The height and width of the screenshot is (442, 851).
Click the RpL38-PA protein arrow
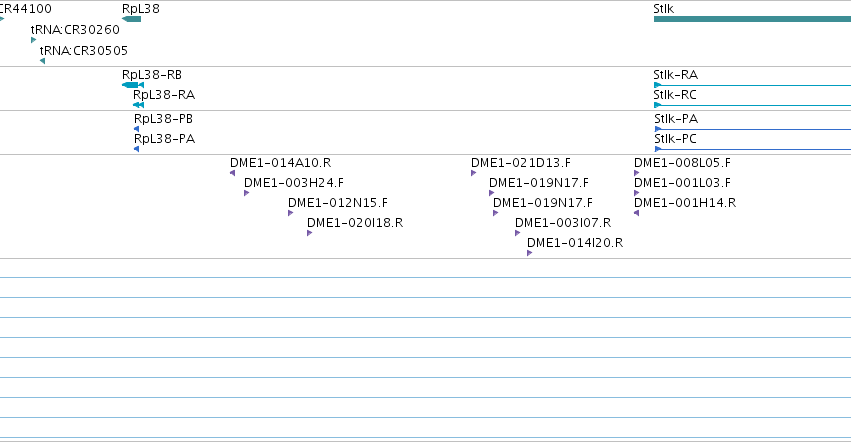[136, 149]
